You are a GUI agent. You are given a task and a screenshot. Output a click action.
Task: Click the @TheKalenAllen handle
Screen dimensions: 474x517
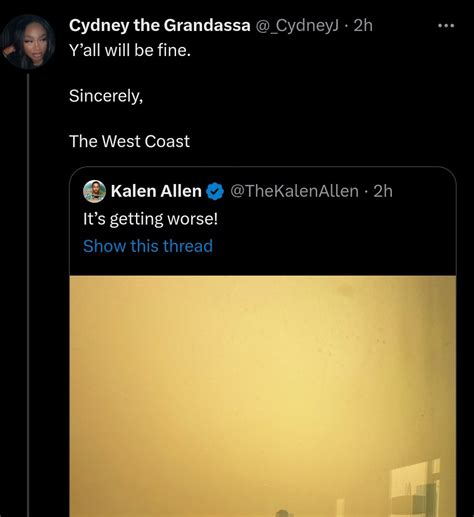point(294,191)
